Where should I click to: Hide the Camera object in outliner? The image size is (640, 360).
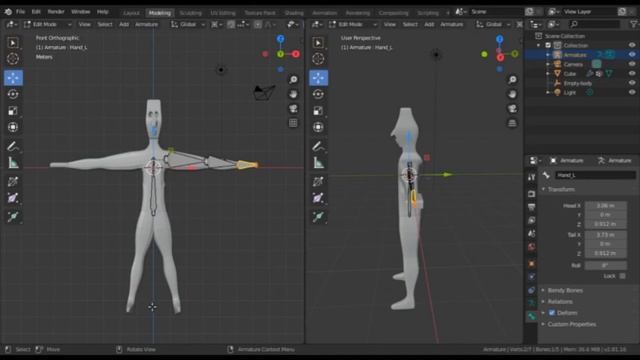click(632, 64)
